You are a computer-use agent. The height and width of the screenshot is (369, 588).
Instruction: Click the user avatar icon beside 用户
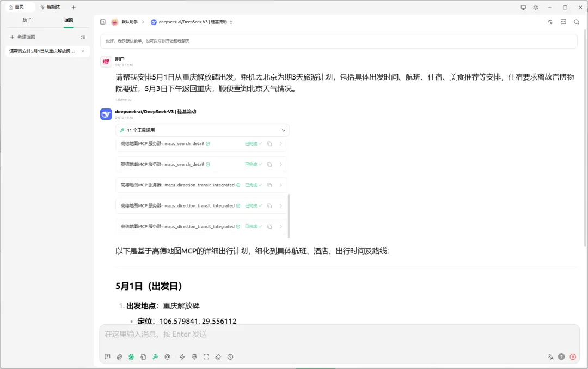[106, 62]
